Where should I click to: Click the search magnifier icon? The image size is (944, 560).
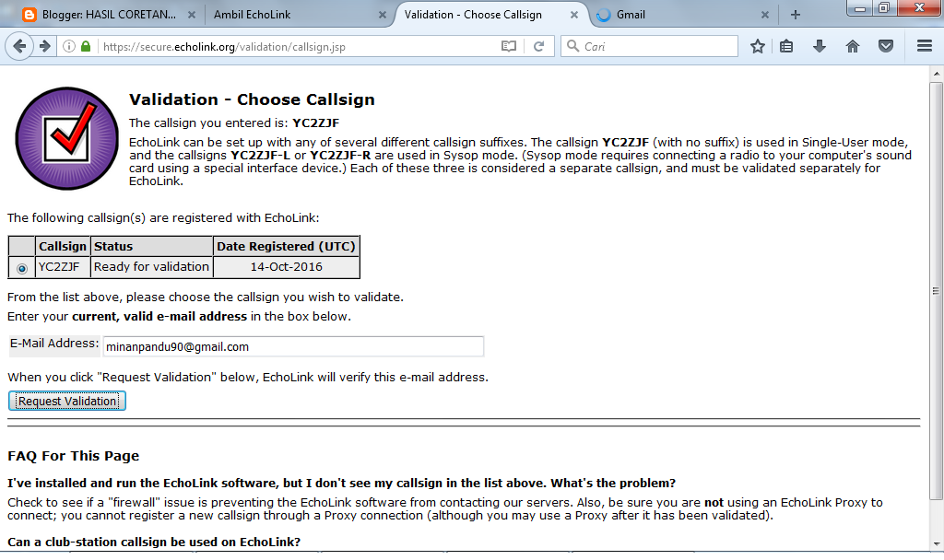(573, 46)
